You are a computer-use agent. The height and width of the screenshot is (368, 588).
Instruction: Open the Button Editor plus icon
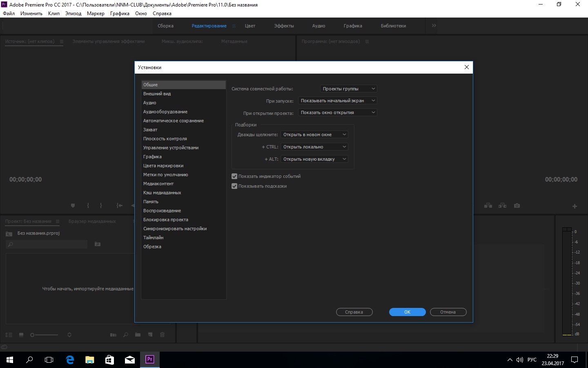pyautogui.click(x=575, y=206)
